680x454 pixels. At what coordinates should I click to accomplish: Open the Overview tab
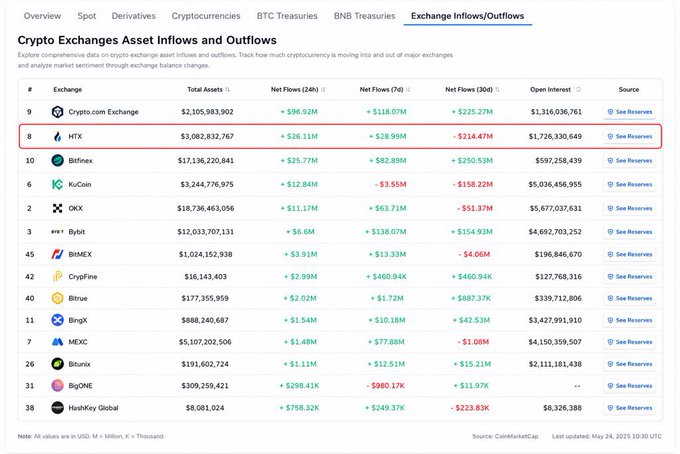(42, 16)
